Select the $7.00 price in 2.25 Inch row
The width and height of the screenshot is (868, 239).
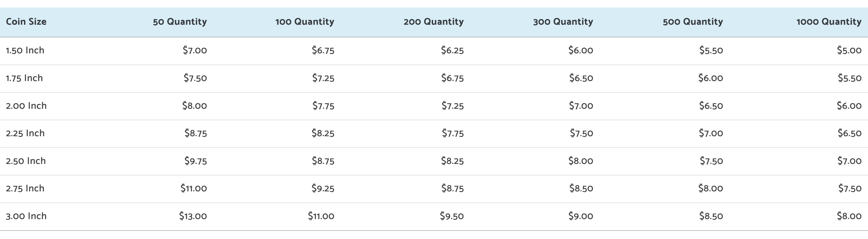[711, 133]
